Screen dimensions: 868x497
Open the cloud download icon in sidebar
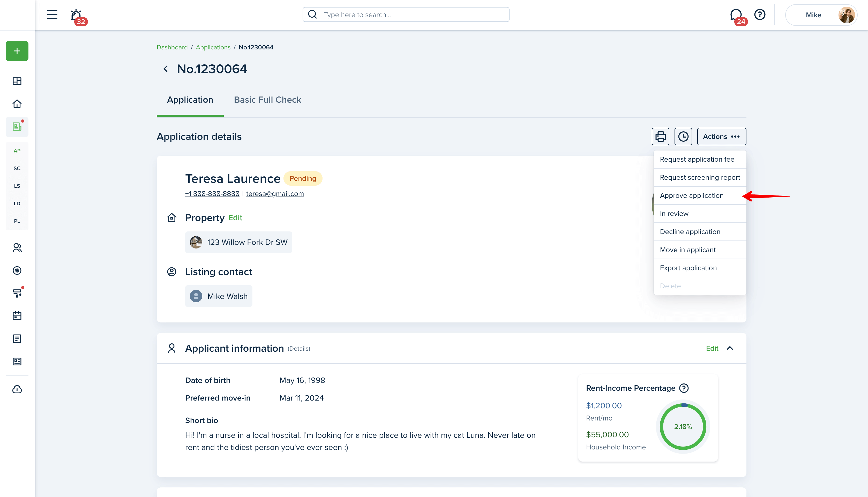(x=17, y=389)
